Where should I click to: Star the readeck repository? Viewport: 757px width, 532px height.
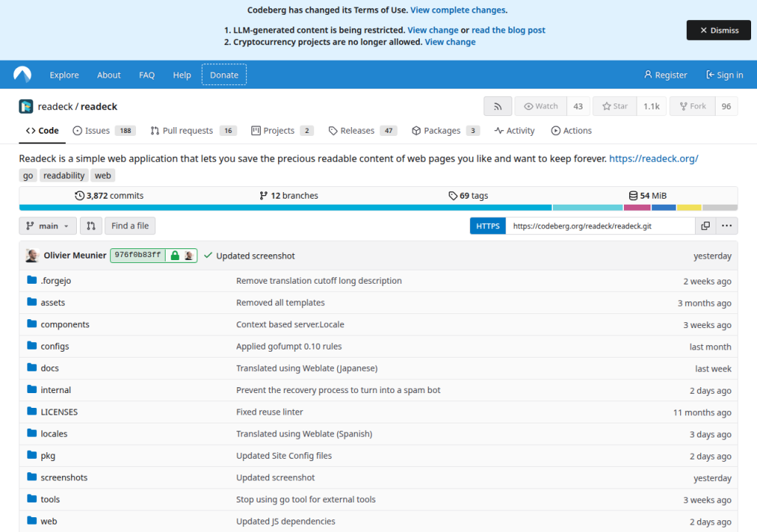614,106
